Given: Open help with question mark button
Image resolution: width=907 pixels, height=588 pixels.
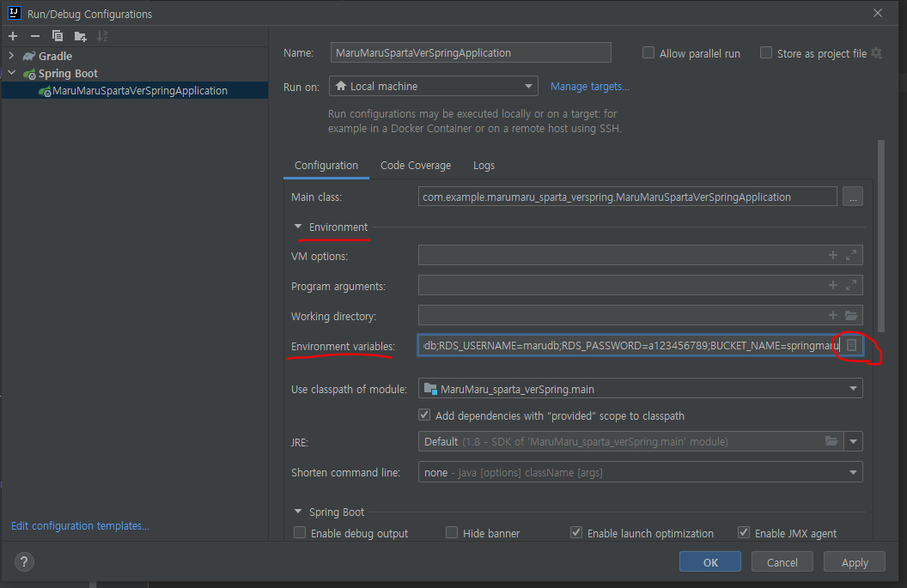Looking at the screenshot, I should [x=24, y=561].
